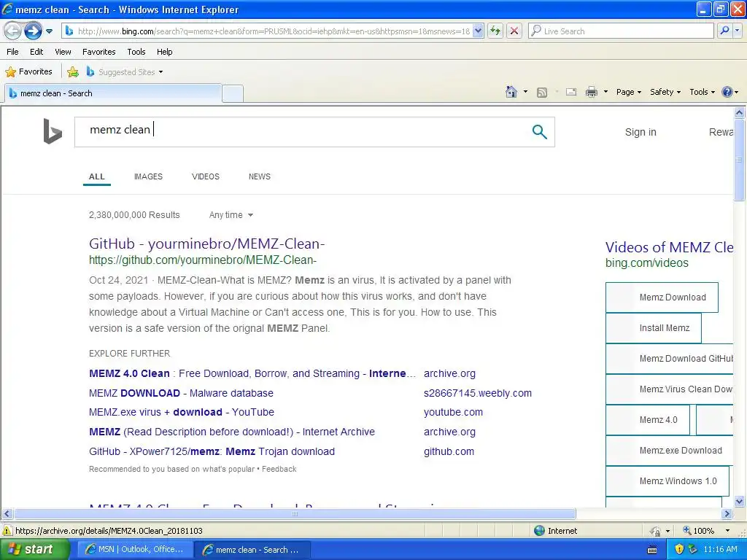Open the Help menu
The width and height of the screenshot is (747, 560).
tap(164, 52)
